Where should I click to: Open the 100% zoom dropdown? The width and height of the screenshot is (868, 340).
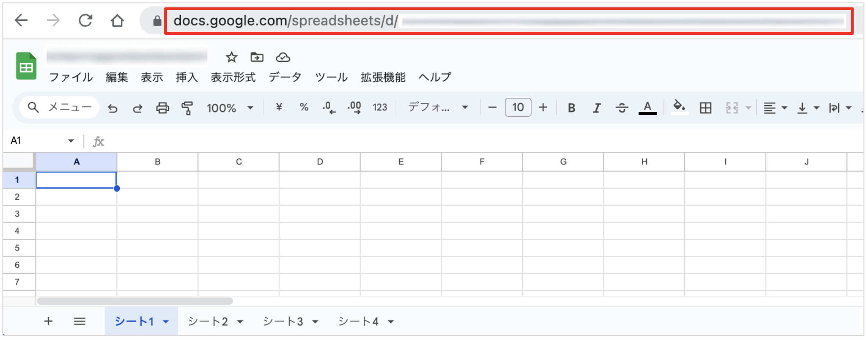tap(230, 108)
